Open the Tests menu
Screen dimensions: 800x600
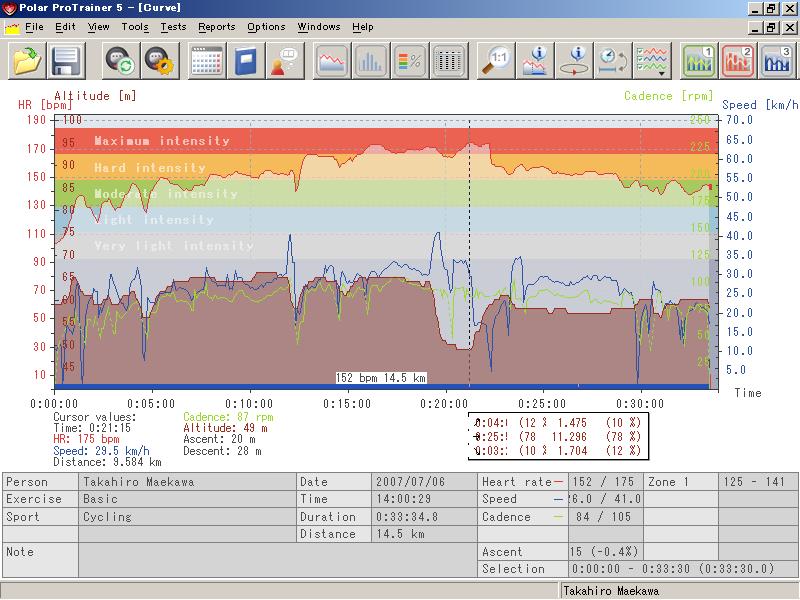click(x=173, y=27)
